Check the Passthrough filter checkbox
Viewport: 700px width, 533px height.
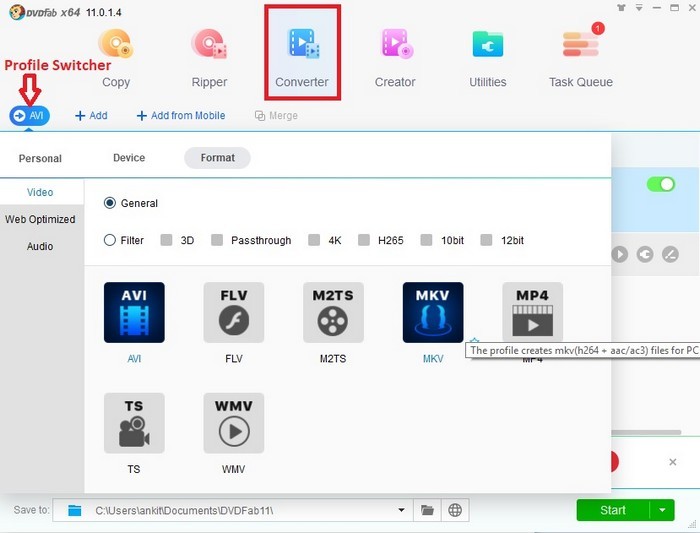click(x=217, y=240)
